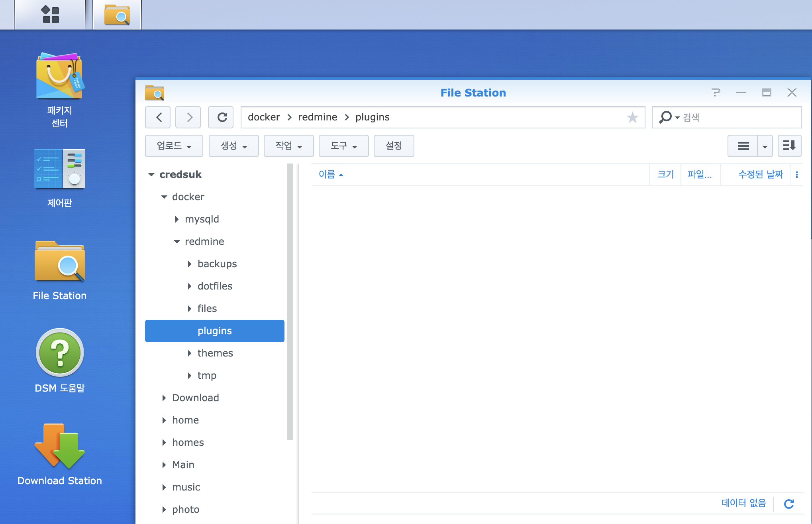The width and height of the screenshot is (812, 524).
Task: Add current folder to favorites star
Action: (632, 117)
